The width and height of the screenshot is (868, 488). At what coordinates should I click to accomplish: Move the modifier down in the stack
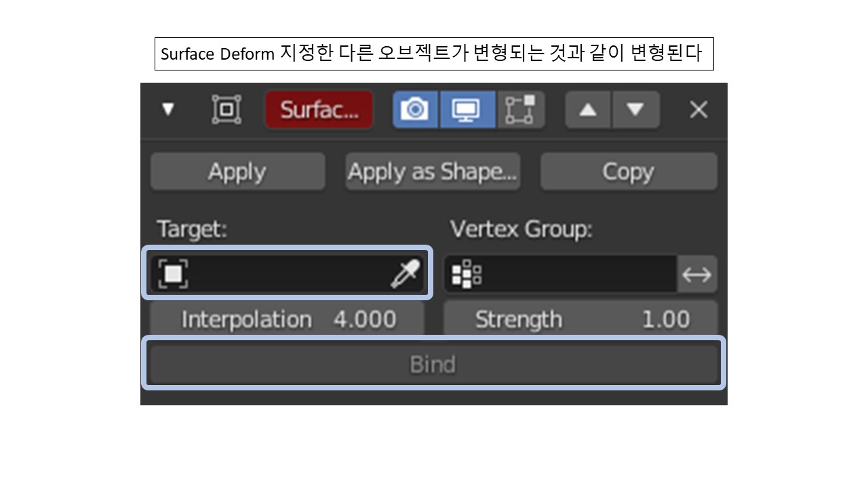636,109
